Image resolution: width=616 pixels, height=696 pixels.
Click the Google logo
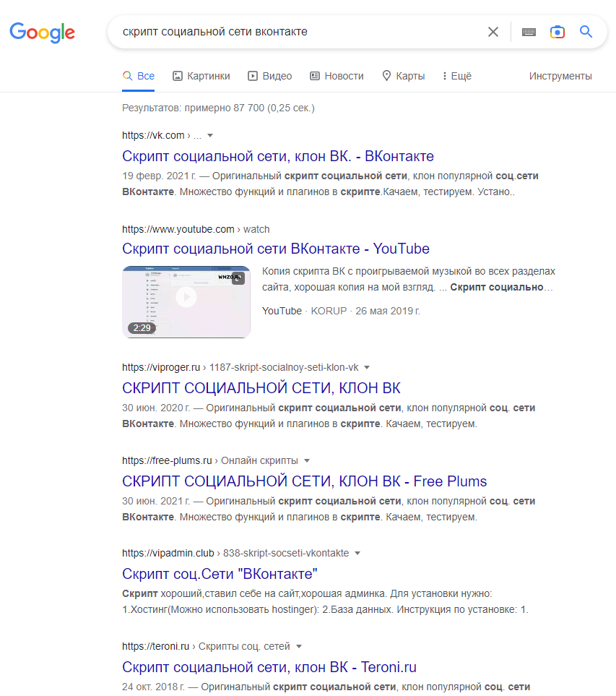click(x=42, y=33)
